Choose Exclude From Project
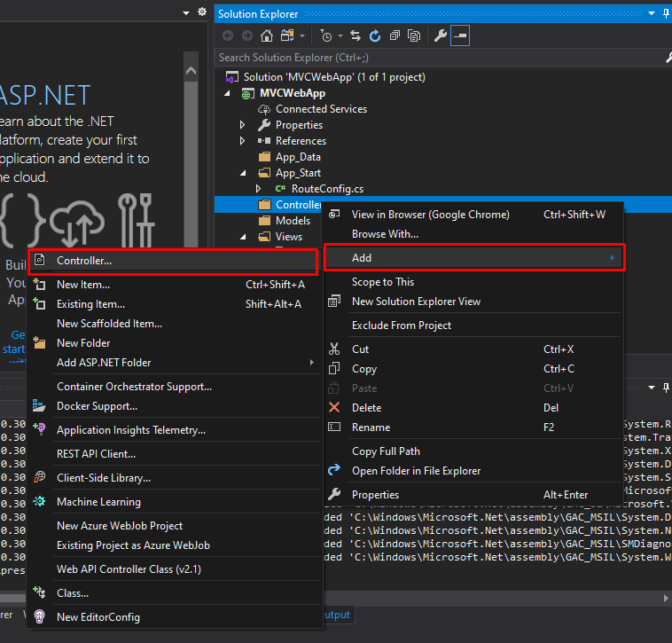Screen dimensions: 672x643 click(x=473, y=325)
